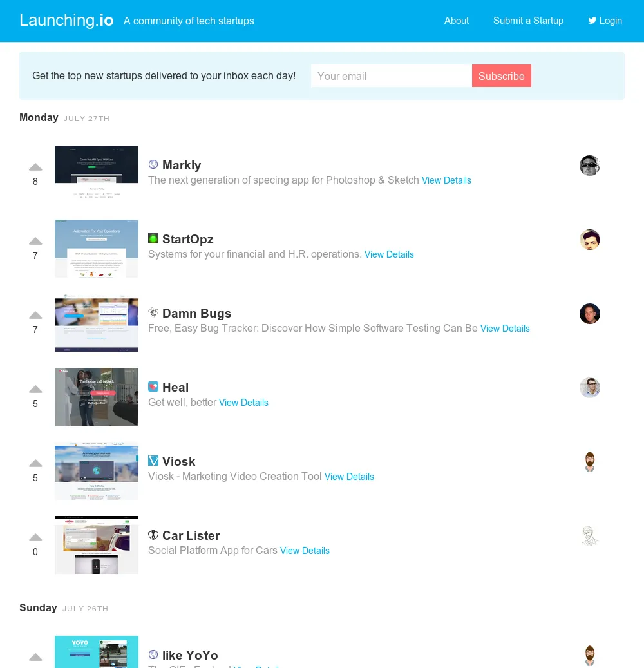The image size is (644, 668).
Task: Open like YoYo submitter's avatar
Action: point(590,656)
